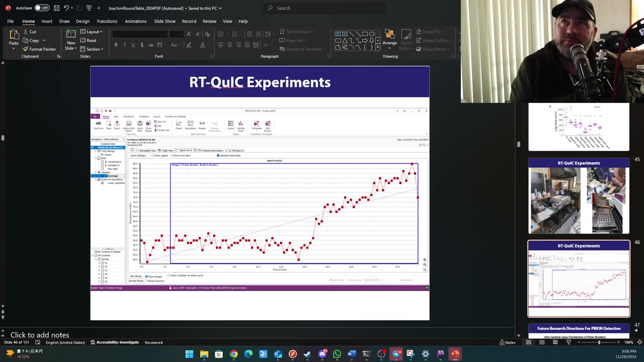Start presentation from beginning icon
644x362 pixels.
89,8
